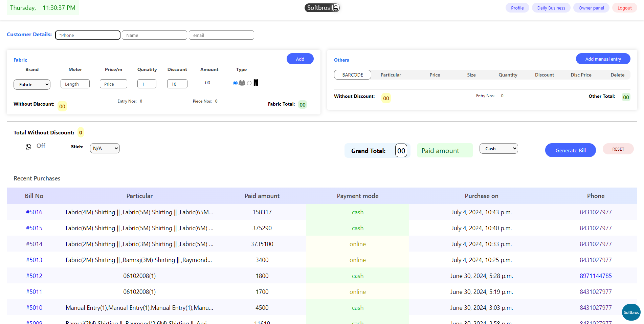Viewport: 644px width, 324px height.
Task: Open bill #5012
Action: click(x=34, y=276)
